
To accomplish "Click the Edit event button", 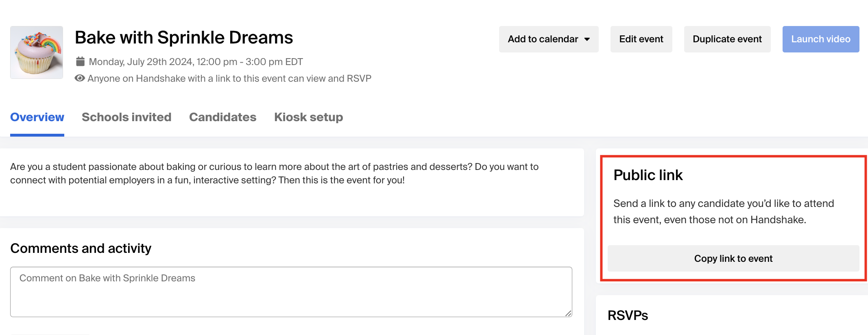I will tap(641, 39).
